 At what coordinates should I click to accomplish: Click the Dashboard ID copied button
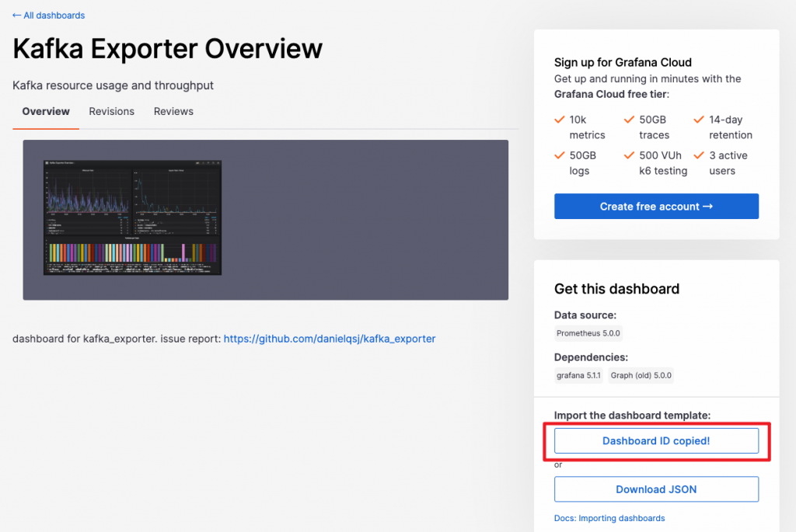656,440
